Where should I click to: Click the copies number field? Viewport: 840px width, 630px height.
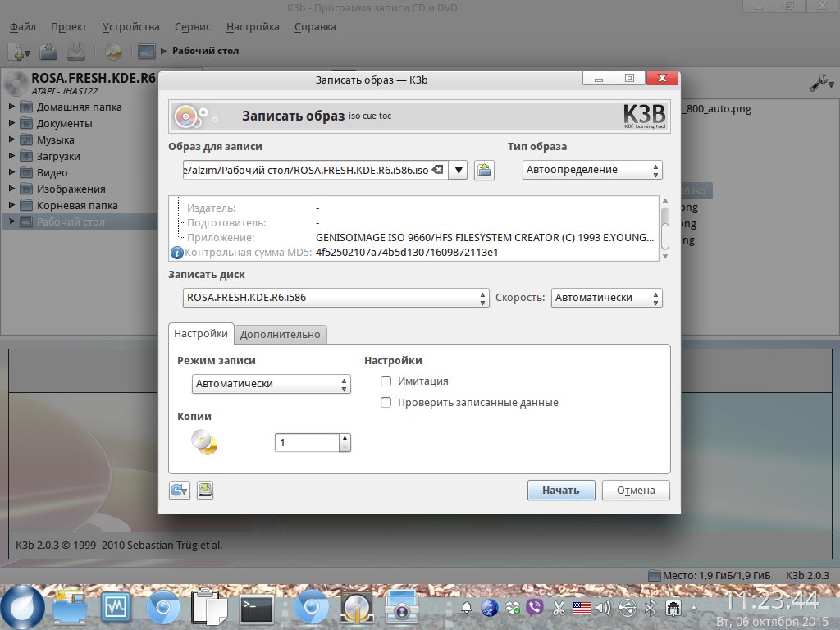307,442
